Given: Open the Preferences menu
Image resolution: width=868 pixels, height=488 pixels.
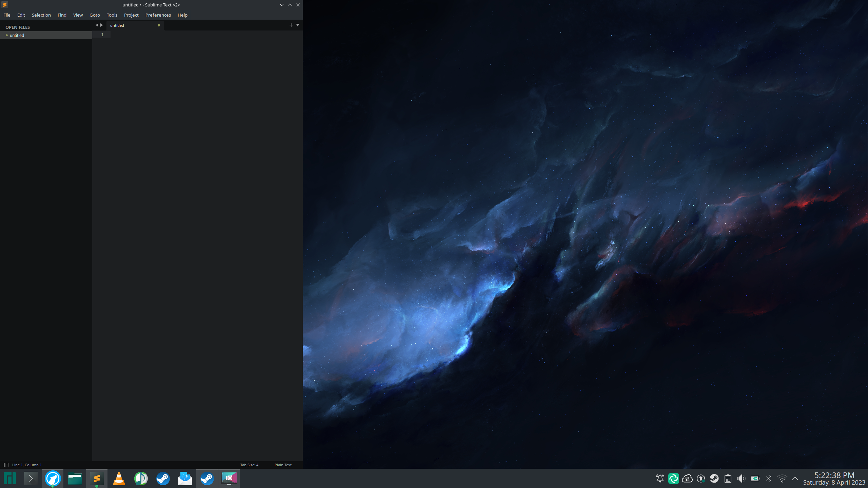Looking at the screenshot, I should [158, 15].
